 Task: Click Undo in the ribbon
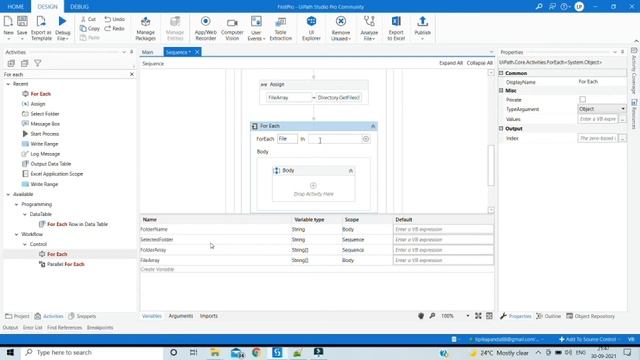pyautogui.click(x=115, y=19)
